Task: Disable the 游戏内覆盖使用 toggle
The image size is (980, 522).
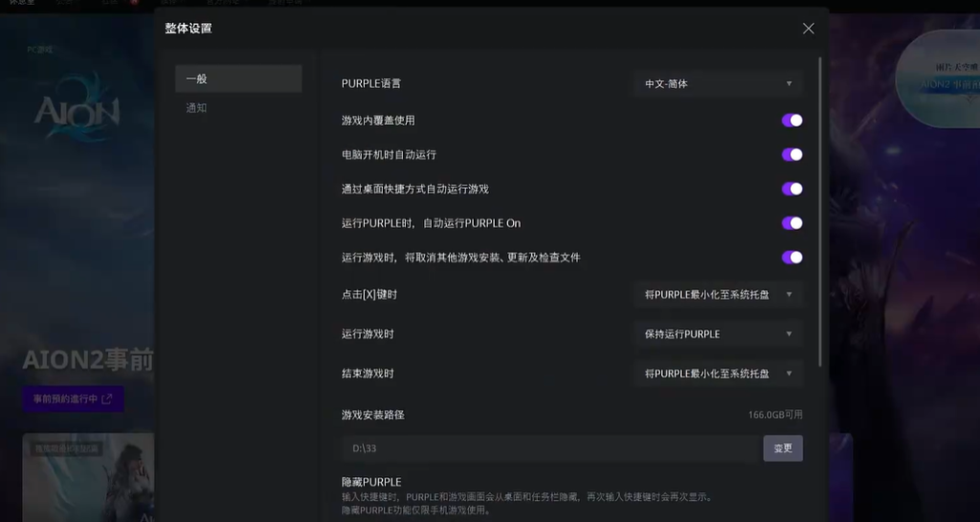Action: pos(791,121)
